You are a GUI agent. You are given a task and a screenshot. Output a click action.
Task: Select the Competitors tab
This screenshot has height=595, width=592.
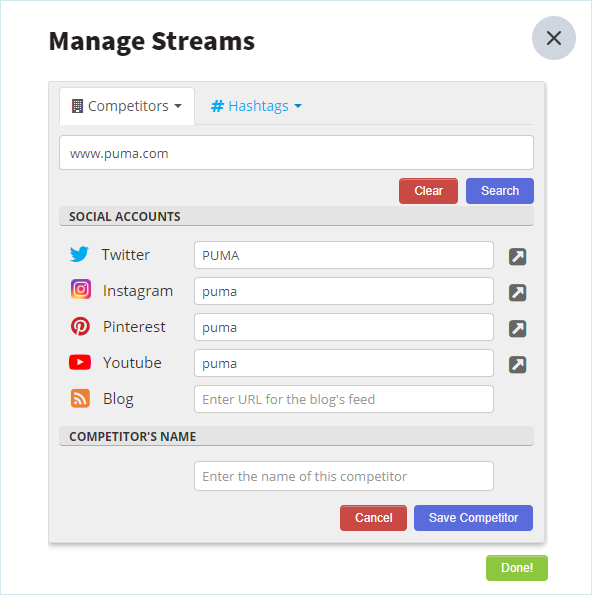127,106
